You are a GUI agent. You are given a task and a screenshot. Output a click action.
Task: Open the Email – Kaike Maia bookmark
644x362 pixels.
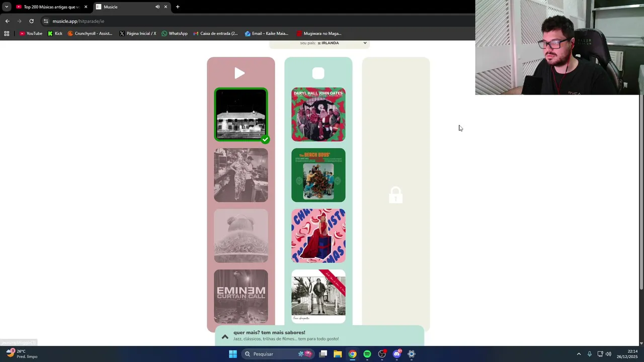[267, 34]
